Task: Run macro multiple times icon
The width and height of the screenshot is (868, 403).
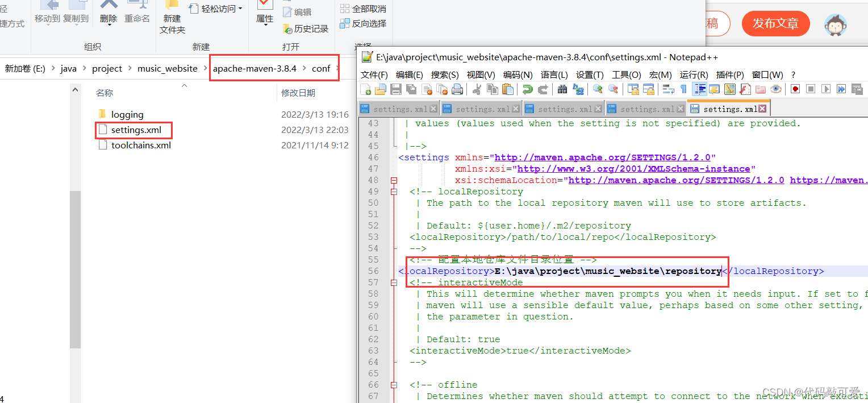Action: tap(842, 89)
